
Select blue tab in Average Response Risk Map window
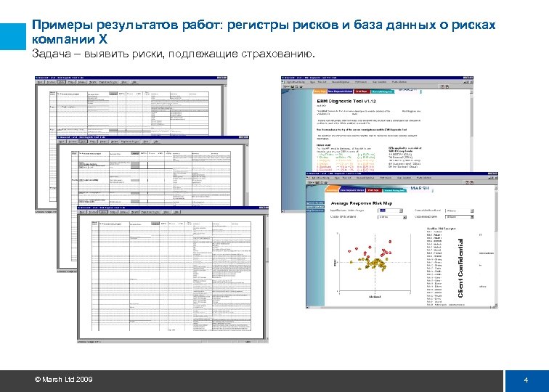pos(352,190)
